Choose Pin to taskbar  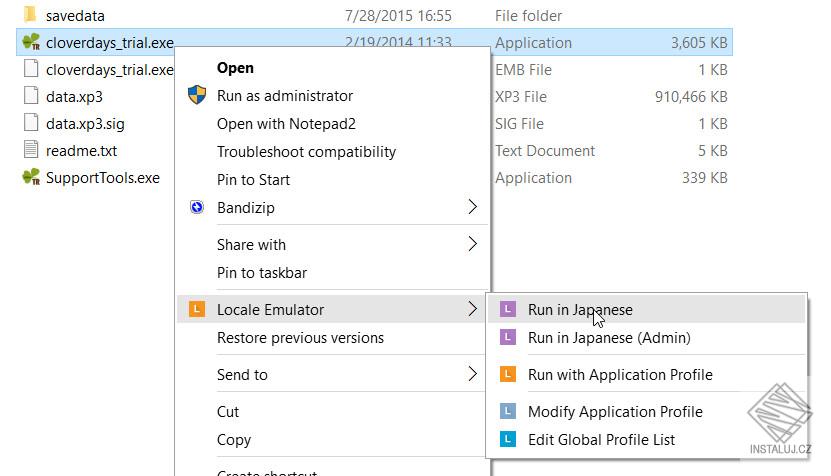[x=262, y=273]
